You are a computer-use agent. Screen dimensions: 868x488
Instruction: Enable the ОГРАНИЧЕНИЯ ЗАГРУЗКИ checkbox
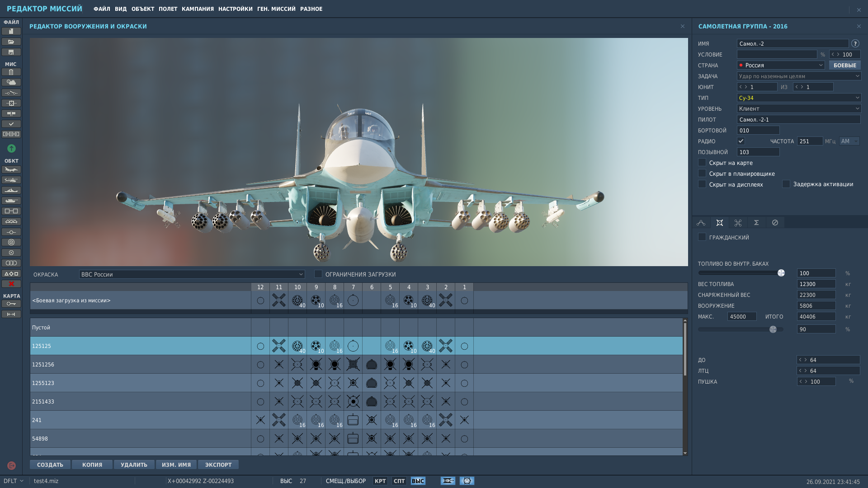(318, 274)
